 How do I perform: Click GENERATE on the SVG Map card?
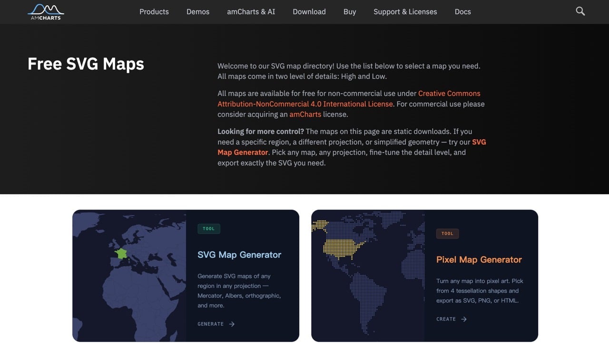pyautogui.click(x=211, y=324)
